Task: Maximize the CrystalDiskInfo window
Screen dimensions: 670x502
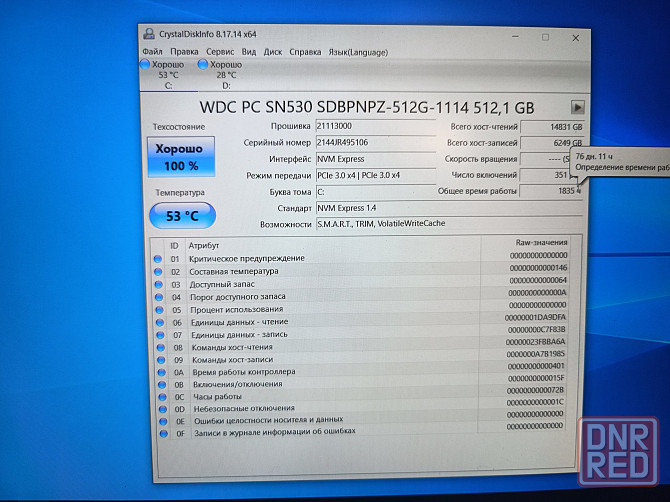Action: tap(546, 37)
